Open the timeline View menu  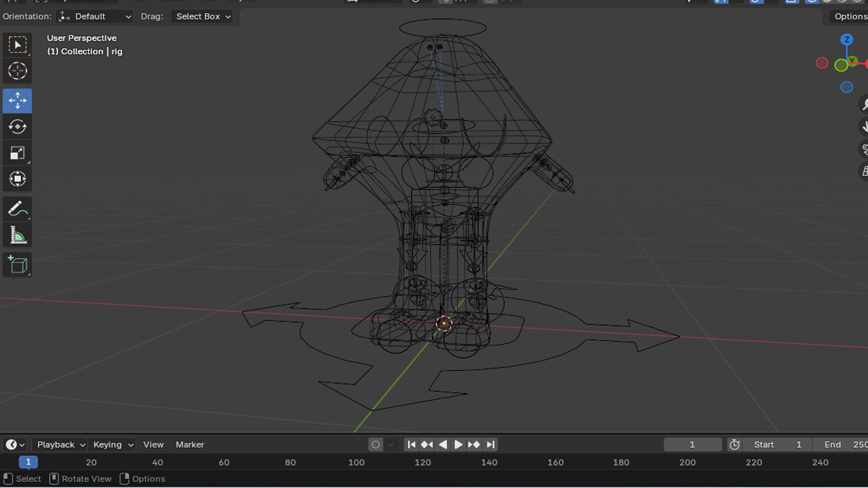coord(153,445)
